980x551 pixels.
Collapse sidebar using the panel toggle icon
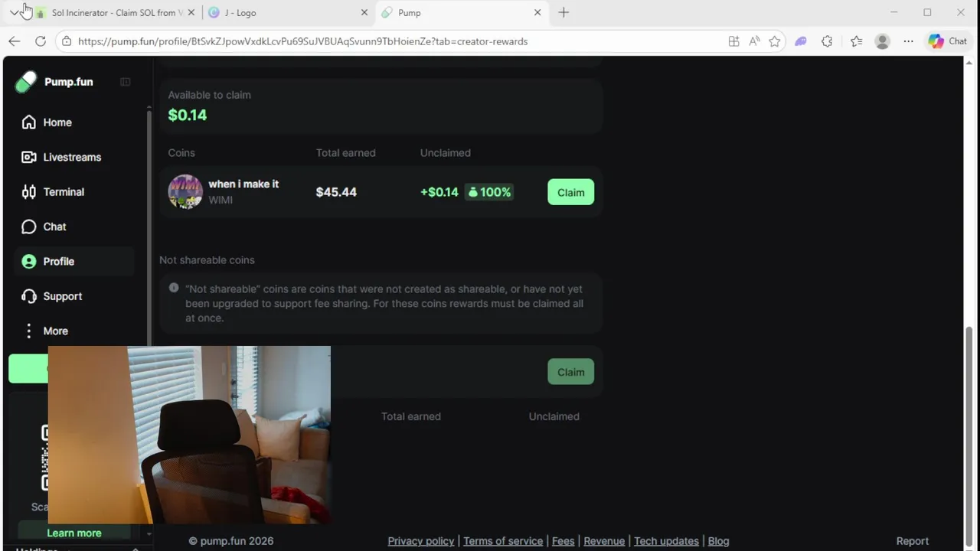126,82
